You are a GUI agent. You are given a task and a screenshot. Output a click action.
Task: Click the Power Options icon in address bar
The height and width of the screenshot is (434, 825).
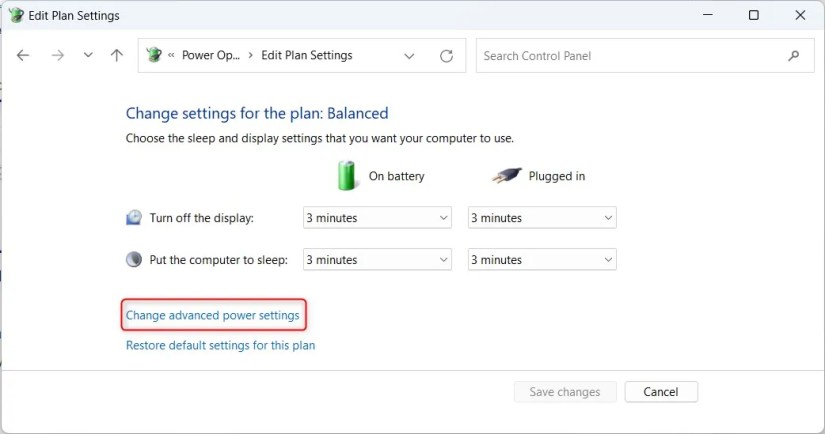(154, 55)
